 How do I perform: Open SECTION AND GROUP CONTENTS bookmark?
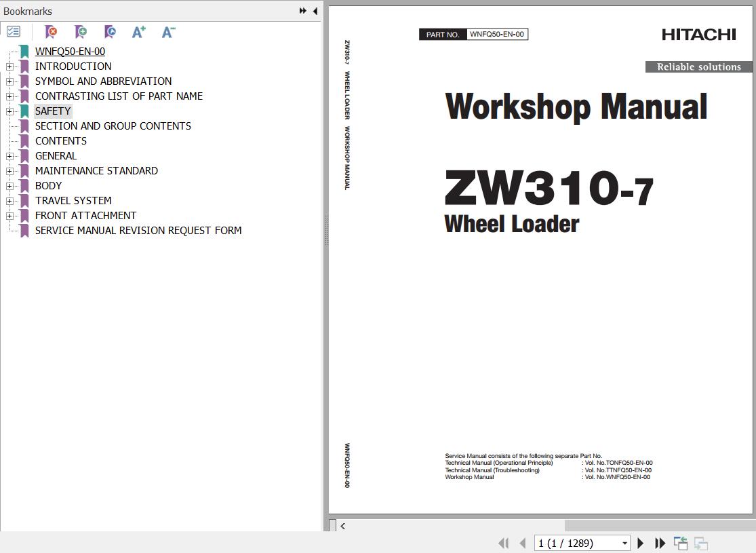click(x=113, y=126)
